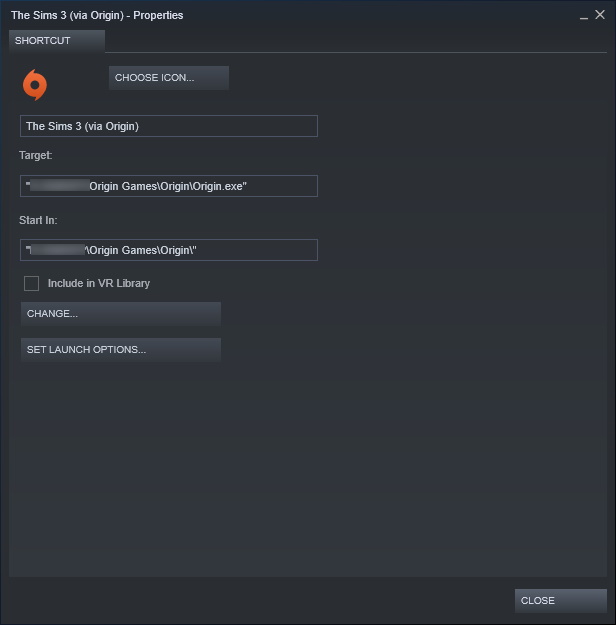Click the blurred portion of Start In path
Screen dimensions: 616x625
56,250
